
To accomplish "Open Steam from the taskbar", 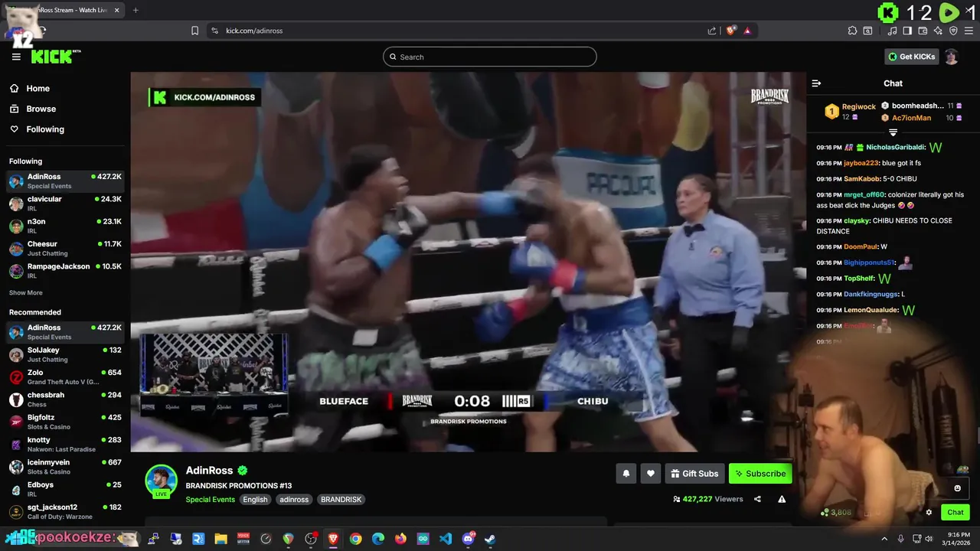I will (x=490, y=539).
